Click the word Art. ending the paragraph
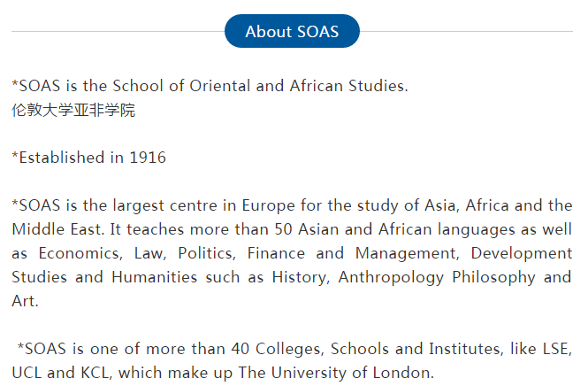588x386 pixels. (x=25, y=301)
